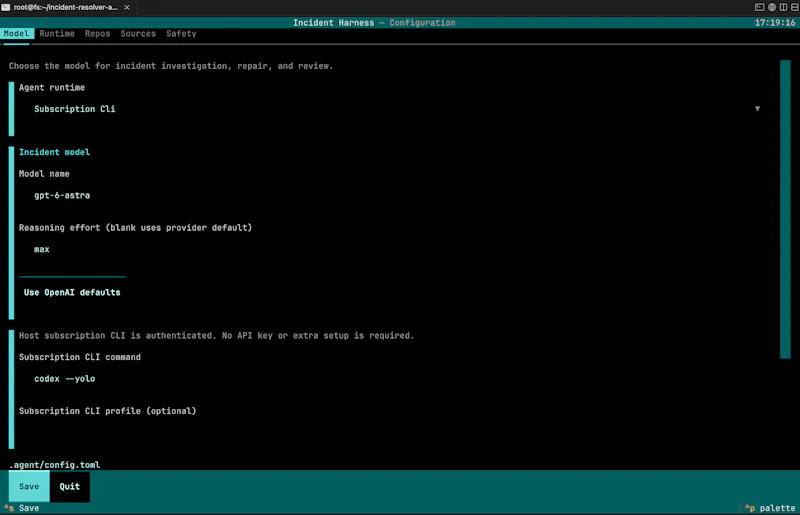The image size is (800, 515).
Task: Click the Quit button
Action: (x=69, y=486)
